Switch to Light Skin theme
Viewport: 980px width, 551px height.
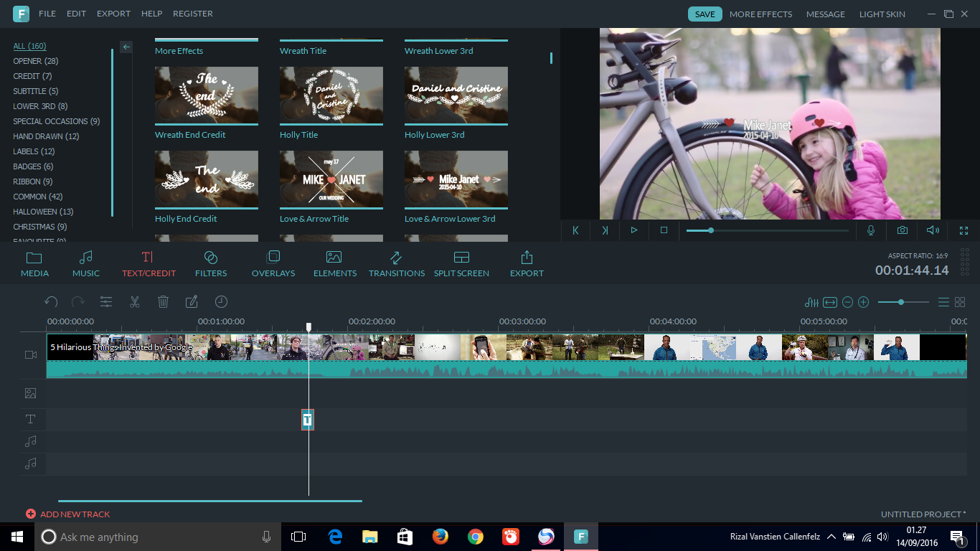pos(882,14)
